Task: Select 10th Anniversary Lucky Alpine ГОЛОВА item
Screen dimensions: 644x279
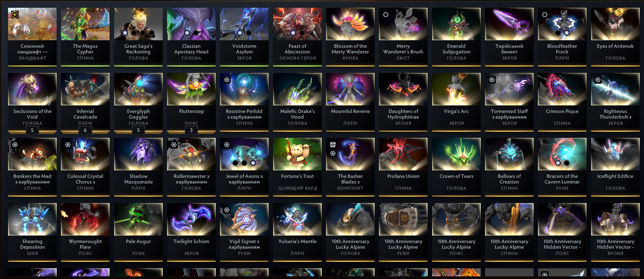Action: click(x=350, y=232)
